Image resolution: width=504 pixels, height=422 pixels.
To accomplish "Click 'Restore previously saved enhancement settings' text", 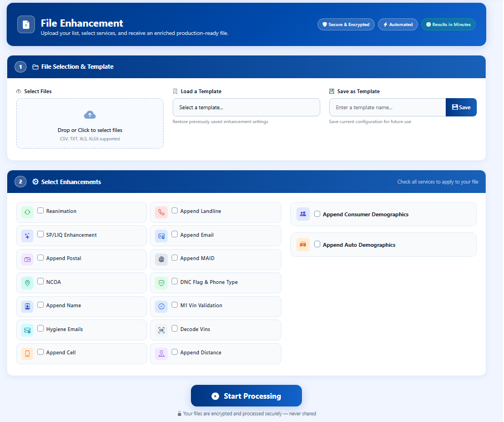I will 220,121.
